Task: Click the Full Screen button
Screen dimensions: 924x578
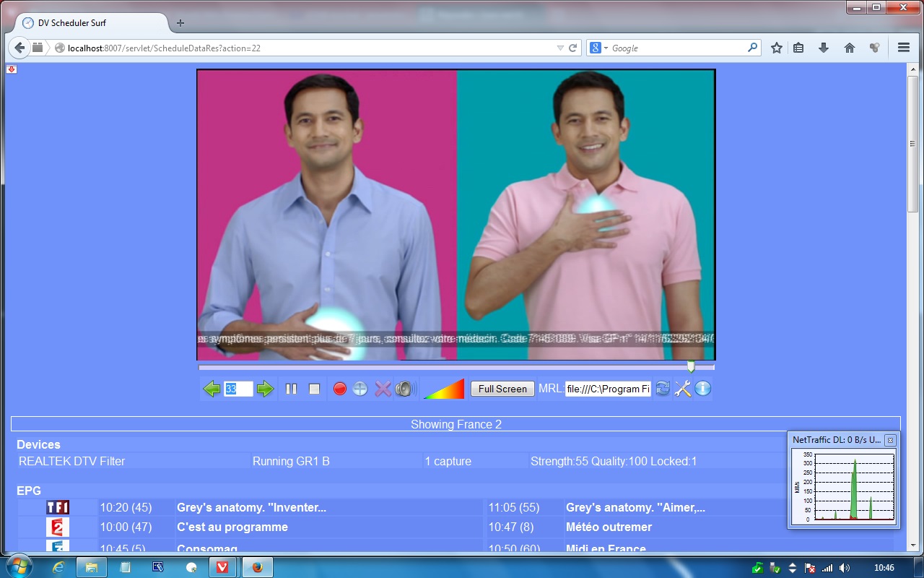Action: (502, 389)
